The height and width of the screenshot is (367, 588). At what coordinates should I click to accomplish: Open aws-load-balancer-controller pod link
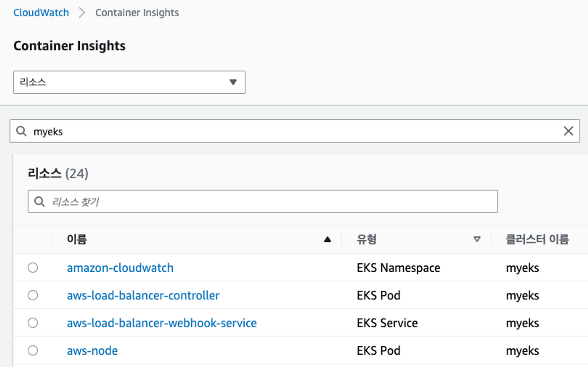coord(143,295)
